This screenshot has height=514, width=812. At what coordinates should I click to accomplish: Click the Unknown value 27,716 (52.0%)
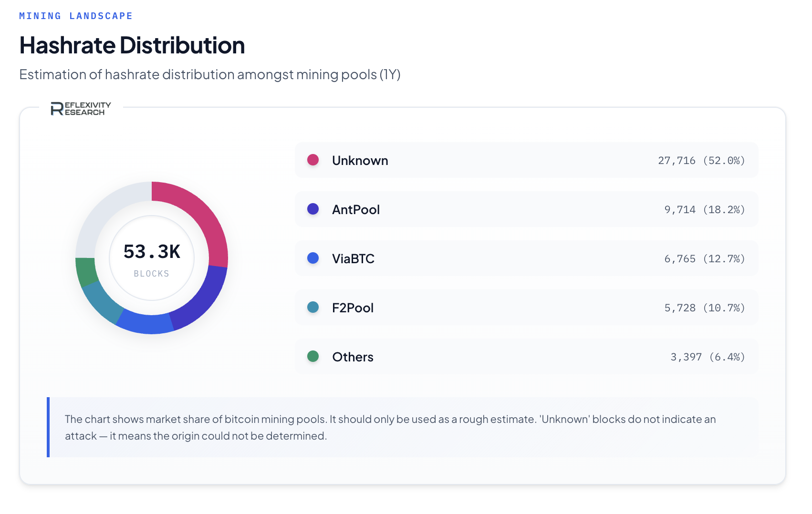(701, 161)
